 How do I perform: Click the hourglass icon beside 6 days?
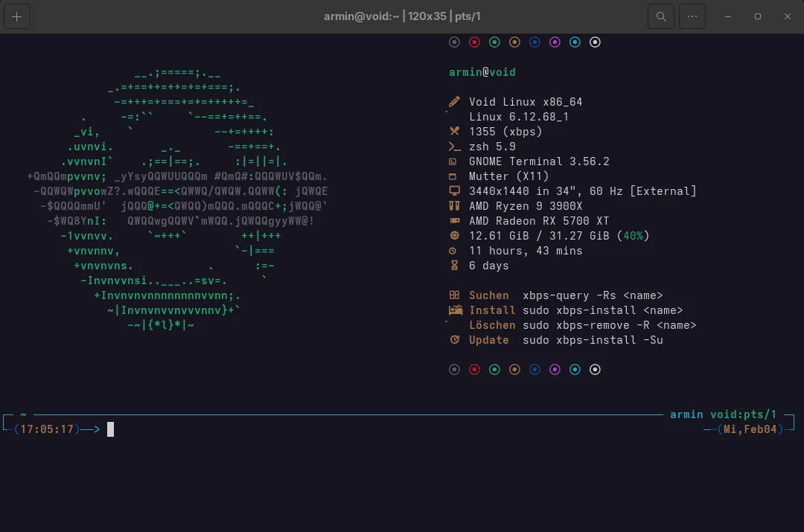pyautogui.click(x=454, y=266)
